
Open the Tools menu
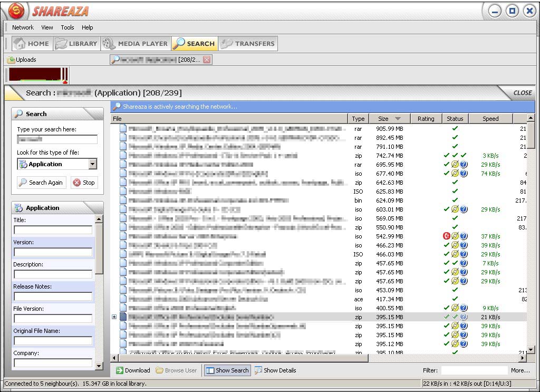(67, 27)
